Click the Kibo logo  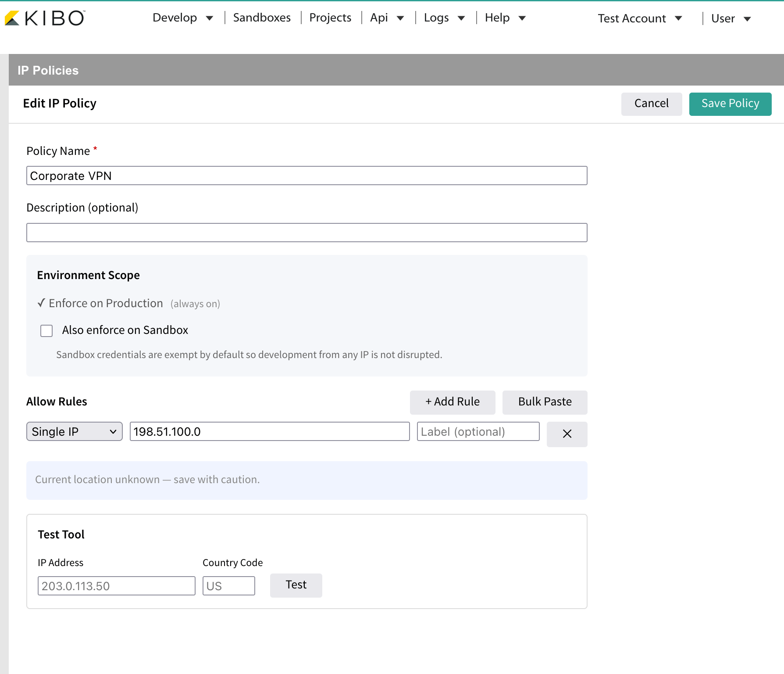click(45, 18)
